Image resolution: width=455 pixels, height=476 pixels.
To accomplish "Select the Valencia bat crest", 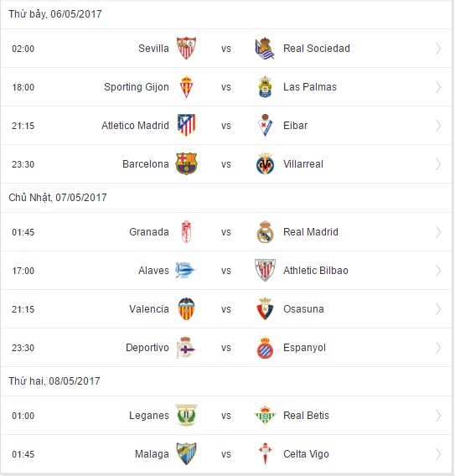I will [186, 309].
